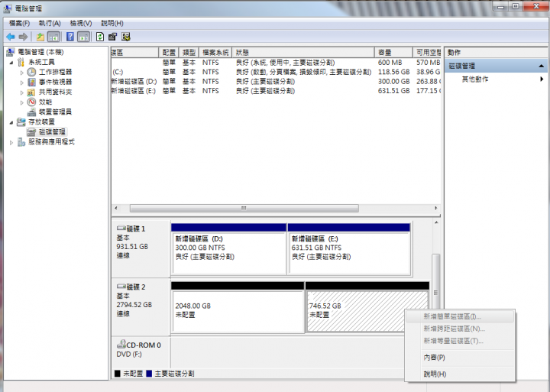Open the 執行(A) menu
The height and width of the screenshot is (392, 550).
pos(50,23)
